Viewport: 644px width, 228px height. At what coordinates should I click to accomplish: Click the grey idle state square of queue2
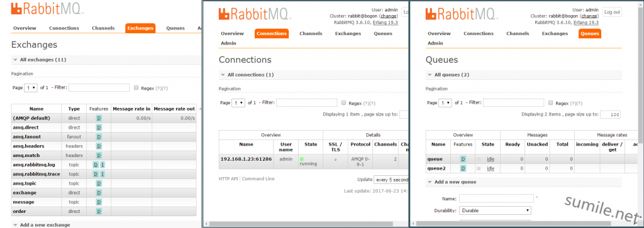(479, 168)
